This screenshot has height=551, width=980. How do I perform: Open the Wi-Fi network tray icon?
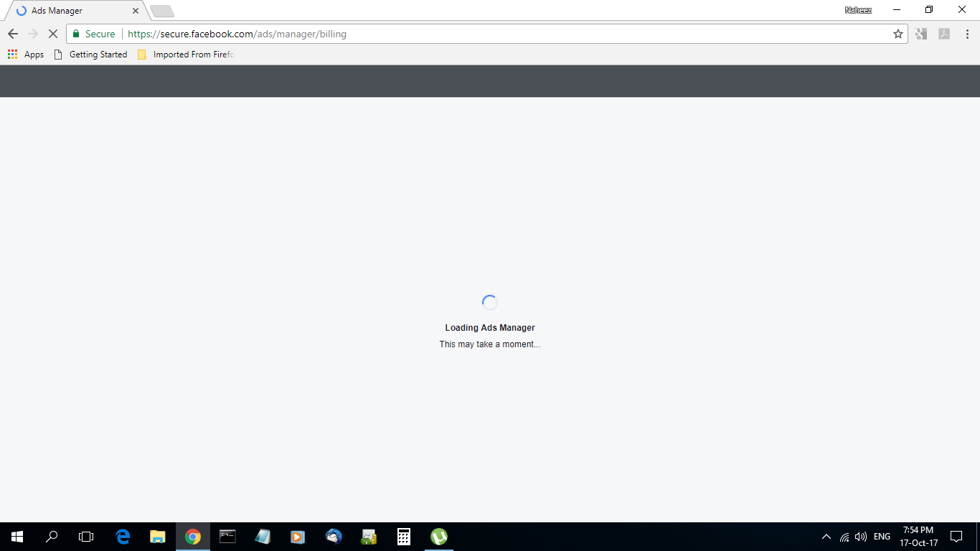844,537
